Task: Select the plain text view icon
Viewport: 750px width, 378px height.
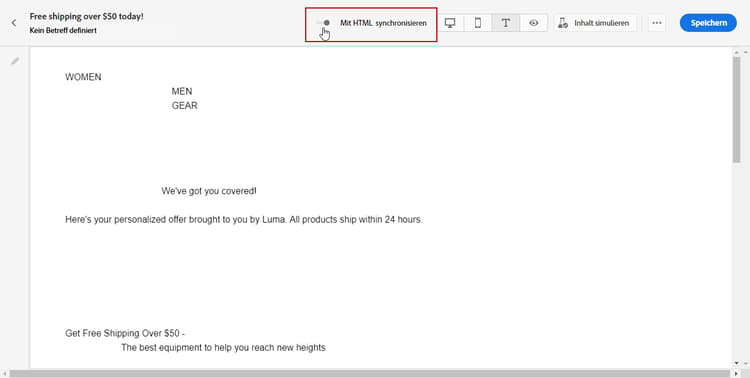Action: click(x=506, y=22)
